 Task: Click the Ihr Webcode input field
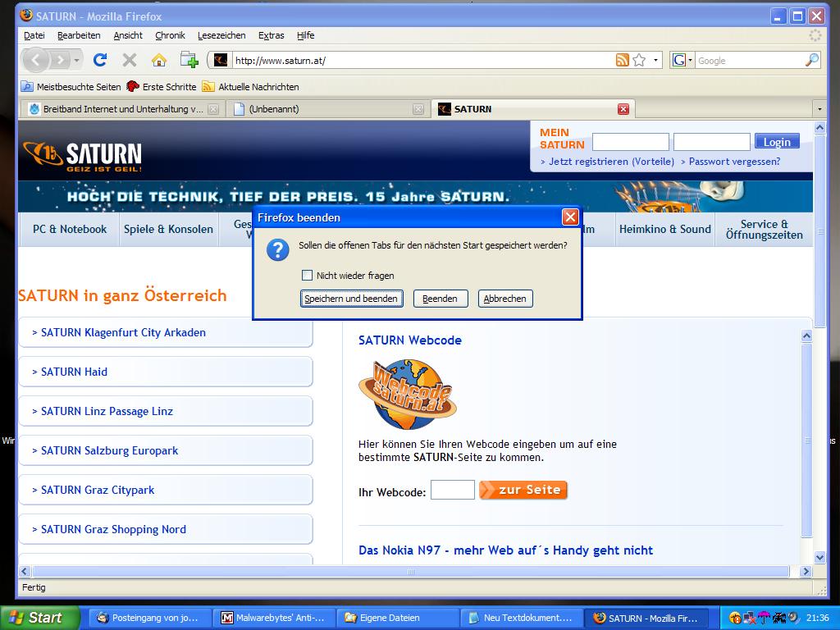[x=453, y=490]
